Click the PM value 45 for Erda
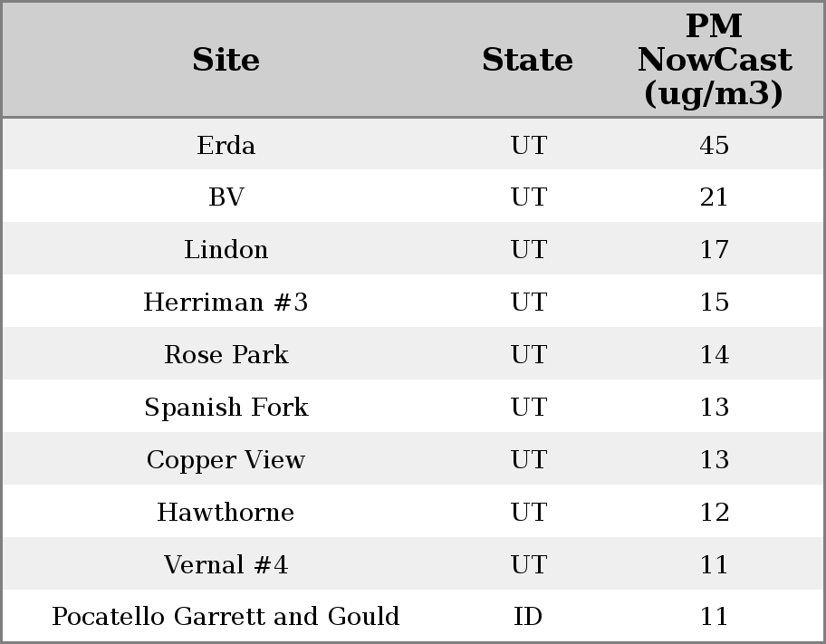The height and width of the screenshot is (644, 826). [714, 145]
